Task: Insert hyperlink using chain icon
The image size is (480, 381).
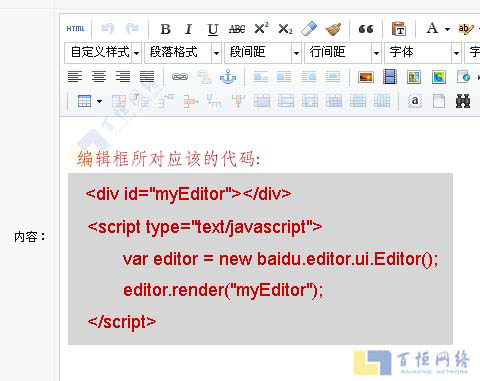Action: point(180,77)
